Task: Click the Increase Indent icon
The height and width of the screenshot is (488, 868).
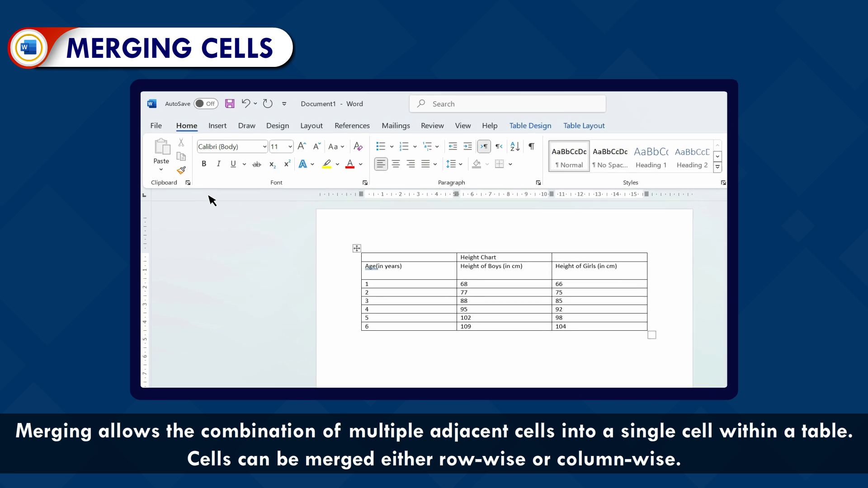Action: tap(467, 146)
